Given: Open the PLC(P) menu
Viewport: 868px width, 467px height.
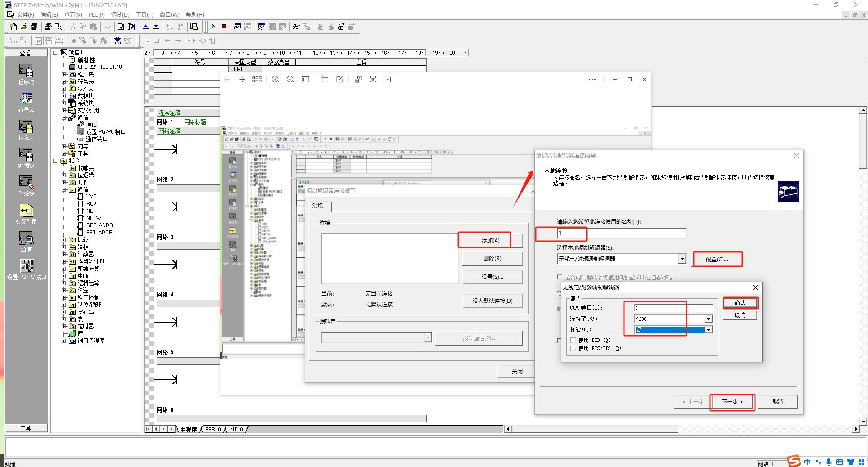Looking at the screenshot, I should (x=96, y=15).
